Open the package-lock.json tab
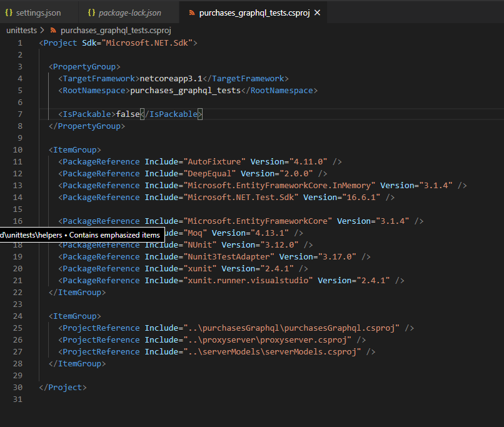This screenshot has height=427, width=504. (129, 13)
